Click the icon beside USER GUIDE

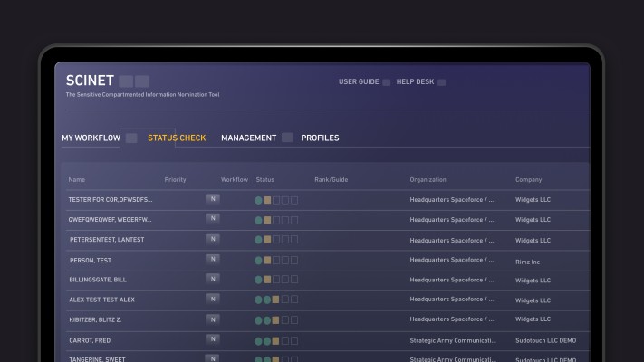(x=387, y=82)
